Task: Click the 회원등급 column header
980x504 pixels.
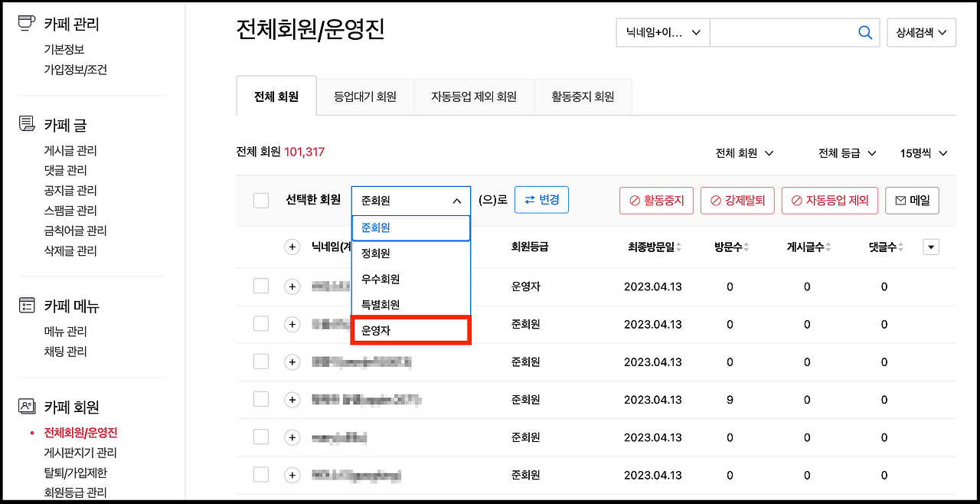Action: (x=530, y=247)
